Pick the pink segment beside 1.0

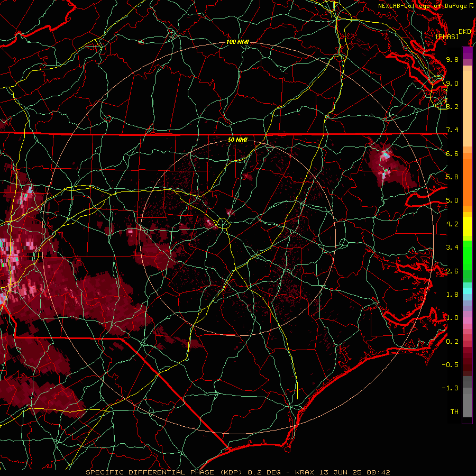point(467,321)
